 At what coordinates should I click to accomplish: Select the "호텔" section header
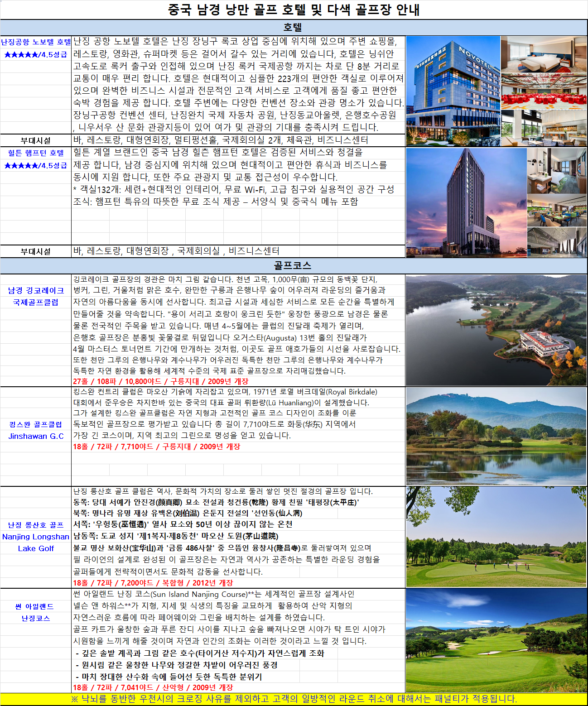point(293,28)
